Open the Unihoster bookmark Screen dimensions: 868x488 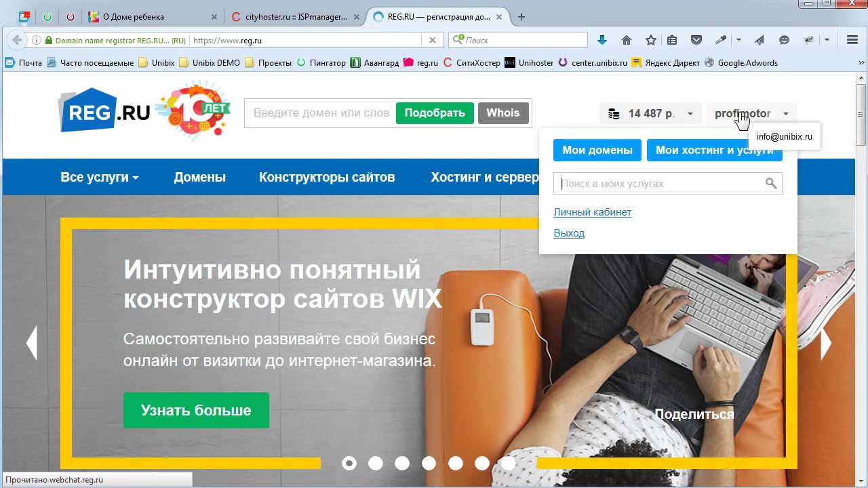pyautogui.click(x=529, y=62)
